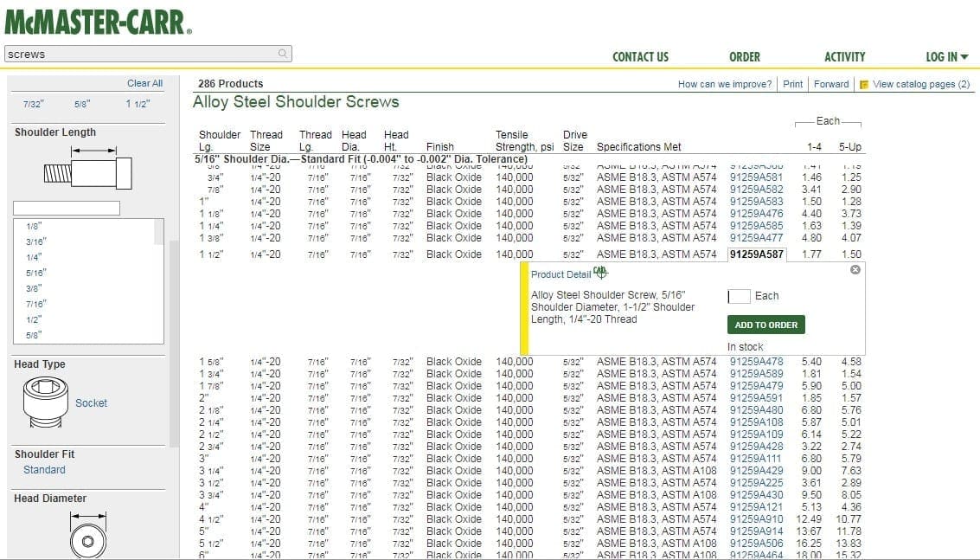Image resolution: width=980 pixels, height=560 pixels.
Task: Open part number 91259A477
Action: [756, 238]
